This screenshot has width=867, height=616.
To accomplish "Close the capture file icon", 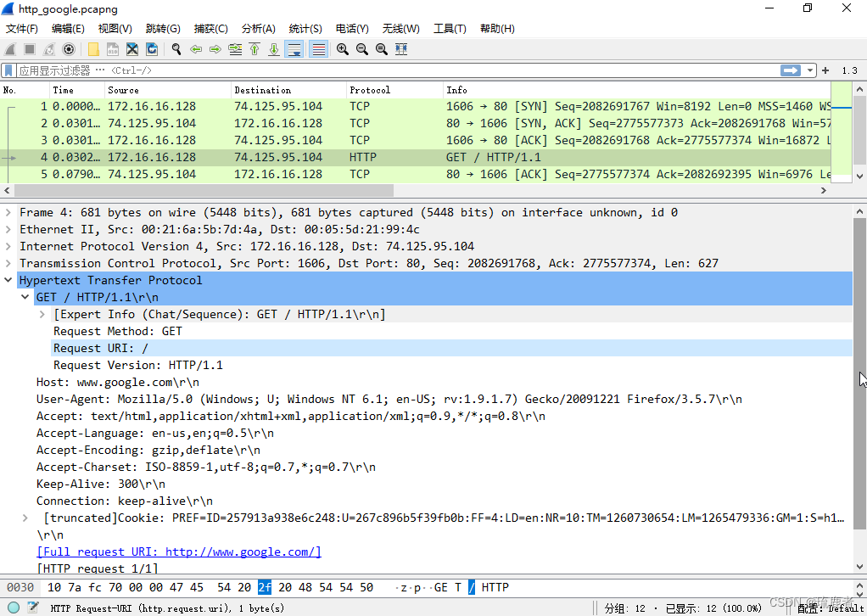I will (x=132, y=49).
